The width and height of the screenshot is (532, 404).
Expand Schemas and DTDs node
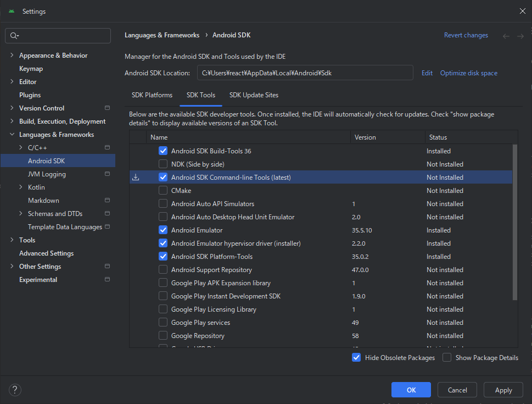click(21, 214)
